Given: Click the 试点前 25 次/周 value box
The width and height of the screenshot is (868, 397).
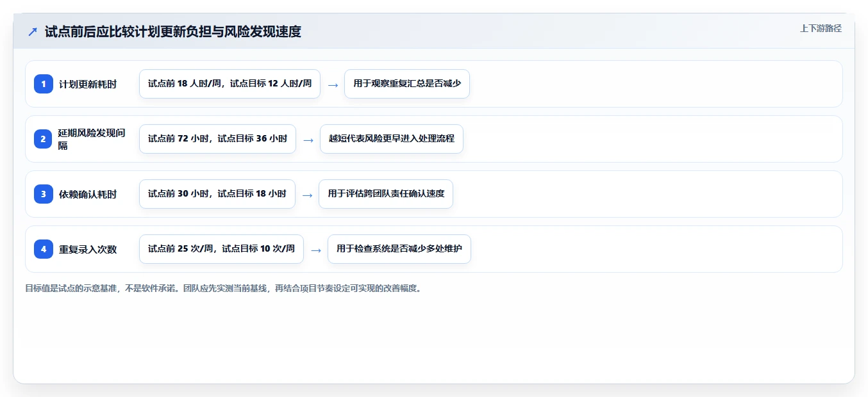Looking at the screenshot, I should point(221,249).
